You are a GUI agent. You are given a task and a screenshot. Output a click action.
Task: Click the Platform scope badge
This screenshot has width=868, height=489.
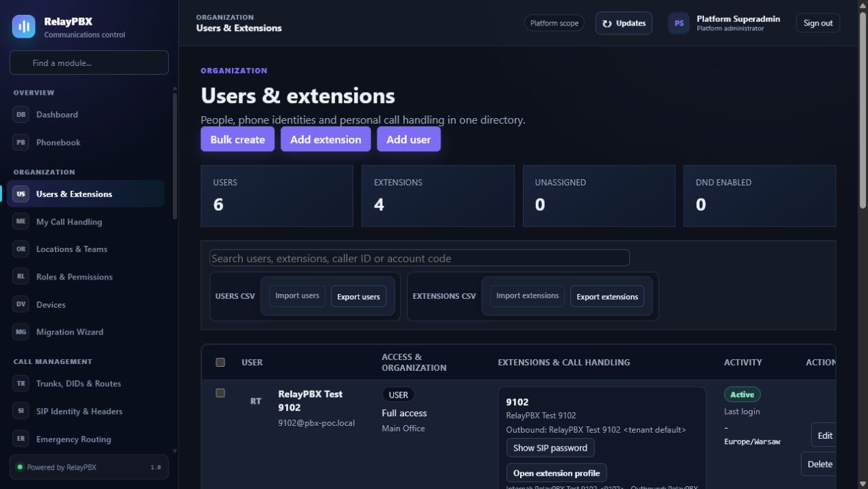click(554, 23)
